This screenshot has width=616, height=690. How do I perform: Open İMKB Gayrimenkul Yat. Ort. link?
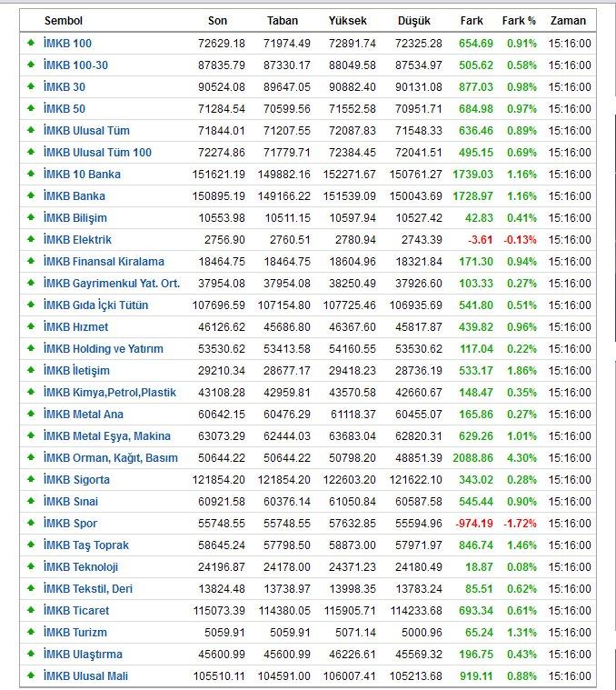112,283
